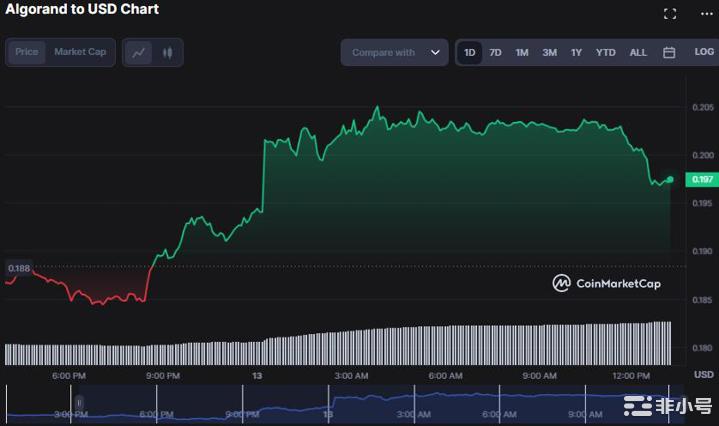719x426 pixels.
Task: Switch to 1M time range
Action: pos(522,53)
